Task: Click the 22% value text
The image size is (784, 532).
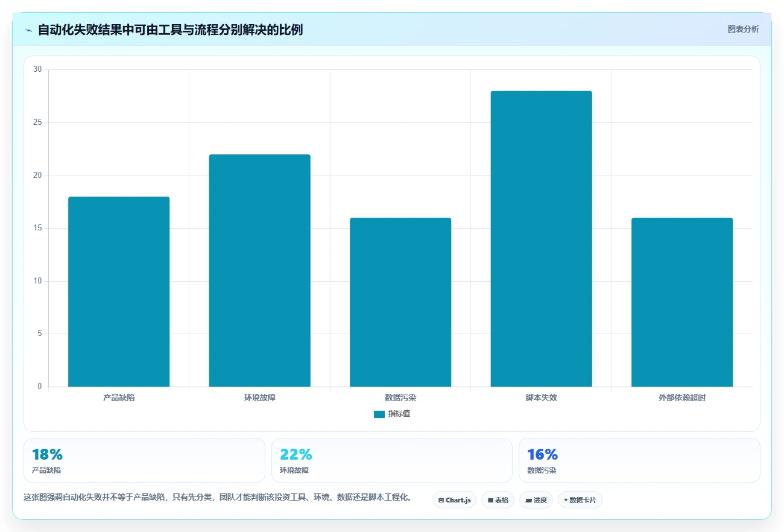Action: point(296,454)
